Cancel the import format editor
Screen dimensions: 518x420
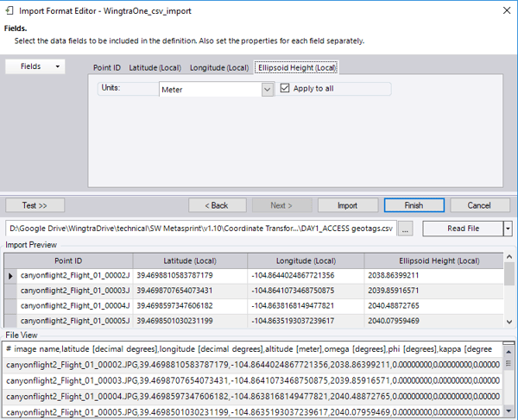coord(477,205)
